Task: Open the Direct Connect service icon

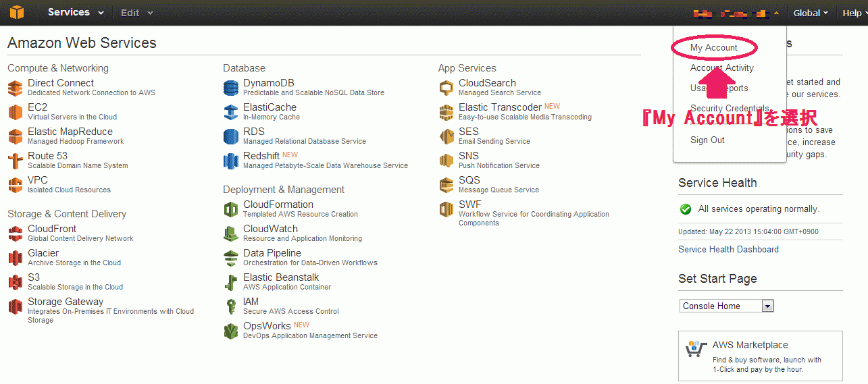Action: click(x=16, y=88)
